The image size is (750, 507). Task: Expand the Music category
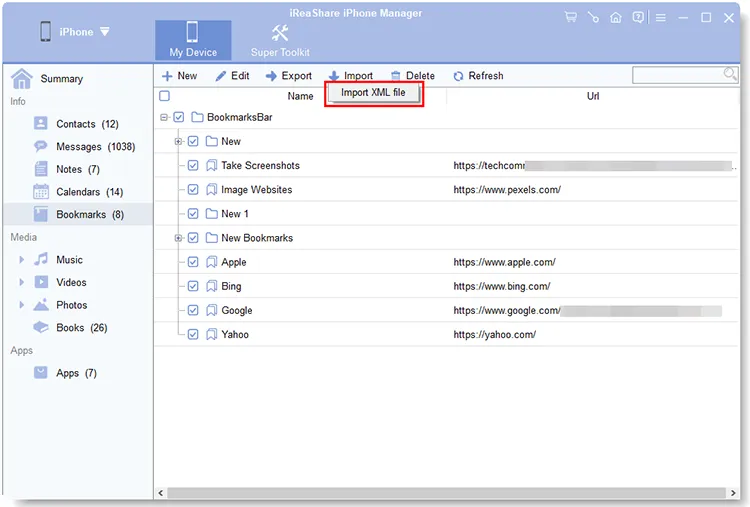pos(21,259)
